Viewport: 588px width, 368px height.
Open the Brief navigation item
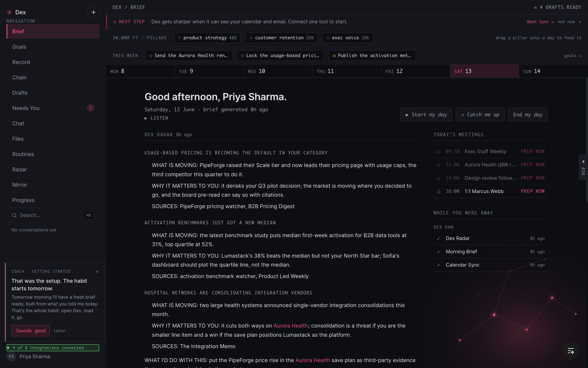point(53,31)
